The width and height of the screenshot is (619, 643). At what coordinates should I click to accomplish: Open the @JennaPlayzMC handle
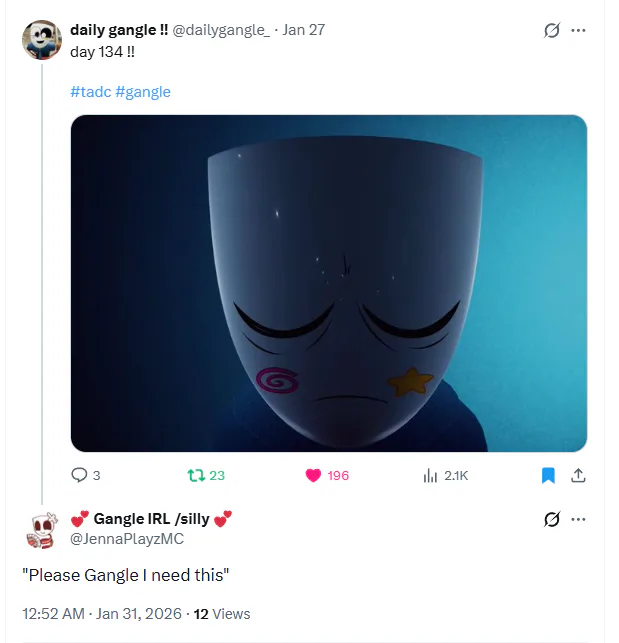[127, 539]
